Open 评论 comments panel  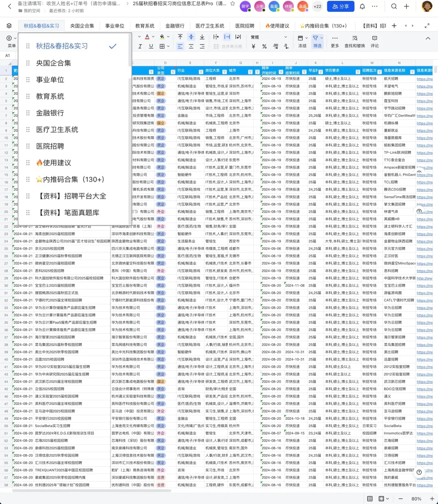point(375,41)
